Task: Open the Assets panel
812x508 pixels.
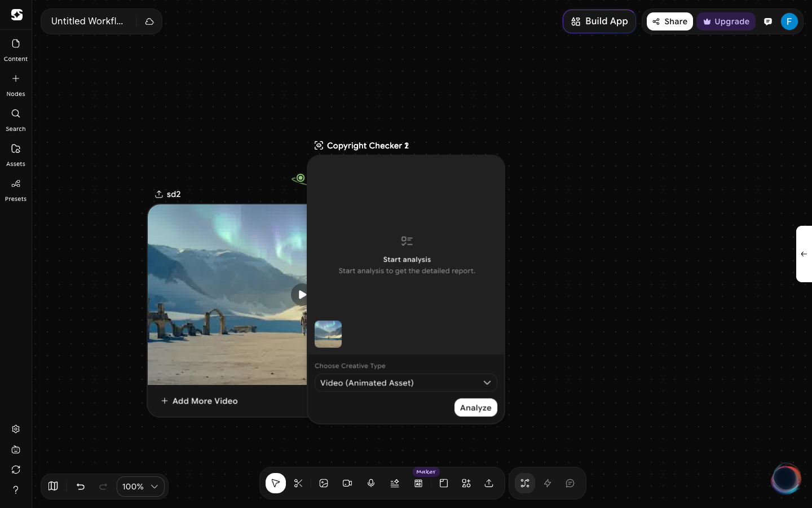Action: [16, 155]
